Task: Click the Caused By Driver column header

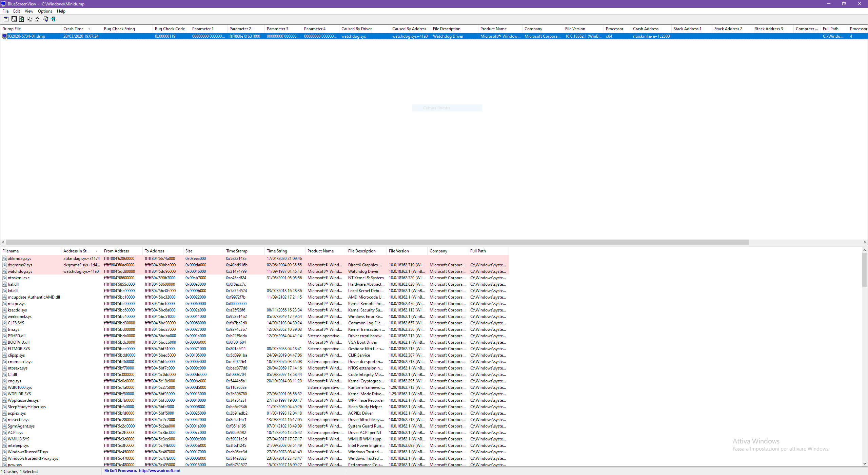Action: [x=356, y=29]
